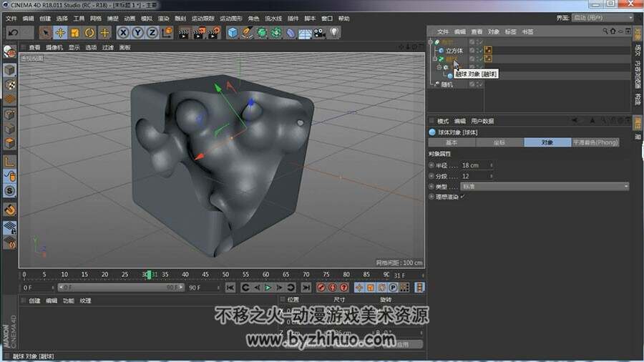The height and width of the screenshot is (362, 644).
Task: Search objects with magnifier icon
Action: point(605,31)
